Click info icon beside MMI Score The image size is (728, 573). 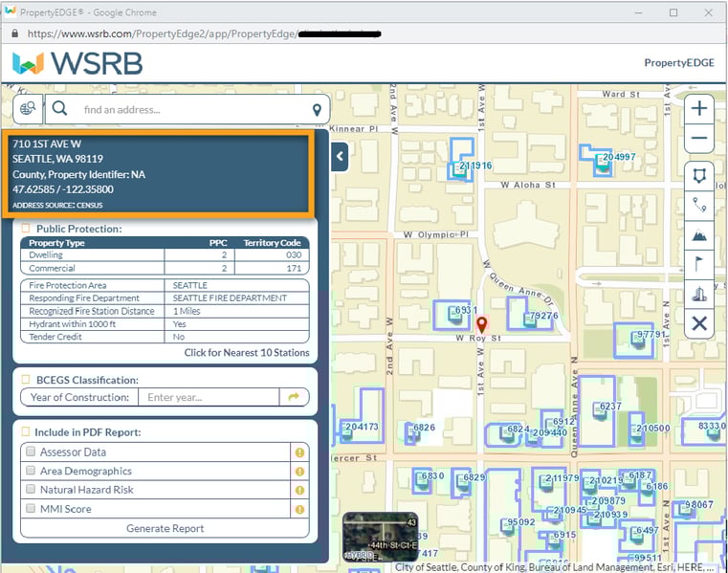click(299, 509)
